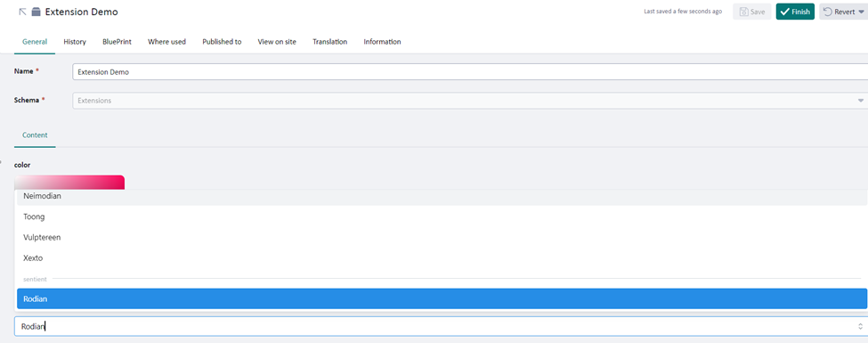Open the View on site tab
868x343 pixels.
coord(277,42)
